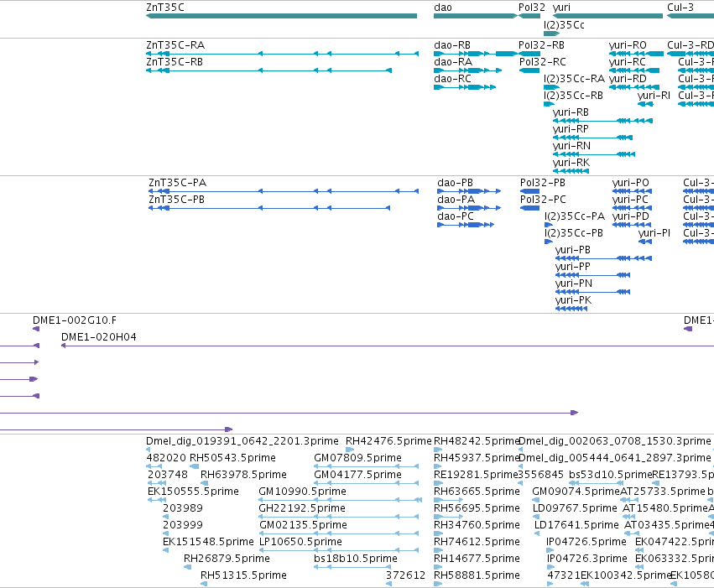This screenshot has height=588, width=714.
Task: Click transcript l(2)35Cc-RA
Action: pyautogui.click(x=551, y=87)
